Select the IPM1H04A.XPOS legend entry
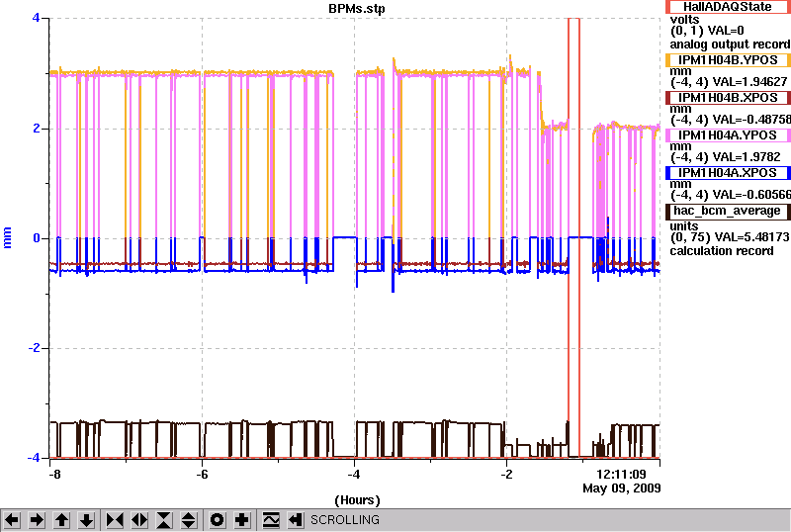The height and width of the screenshot is (532, 791). [x=728, y=173]
